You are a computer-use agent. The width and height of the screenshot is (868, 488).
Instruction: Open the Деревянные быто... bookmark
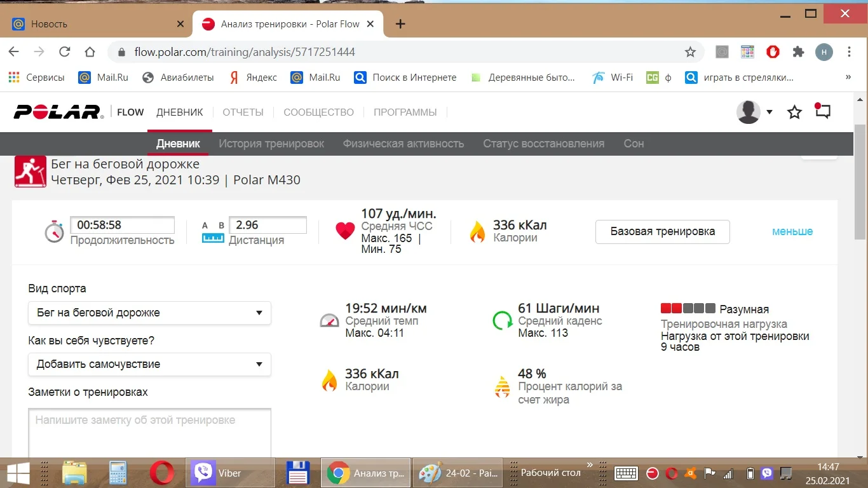pyautogui.click(x=522, y=78)
